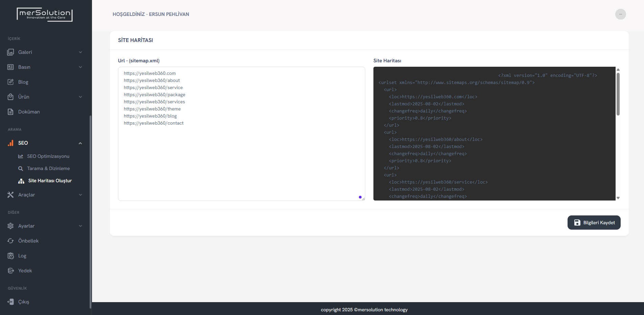
Task: Click the Galeri image icon in sidebar
Action: point(10,52)
